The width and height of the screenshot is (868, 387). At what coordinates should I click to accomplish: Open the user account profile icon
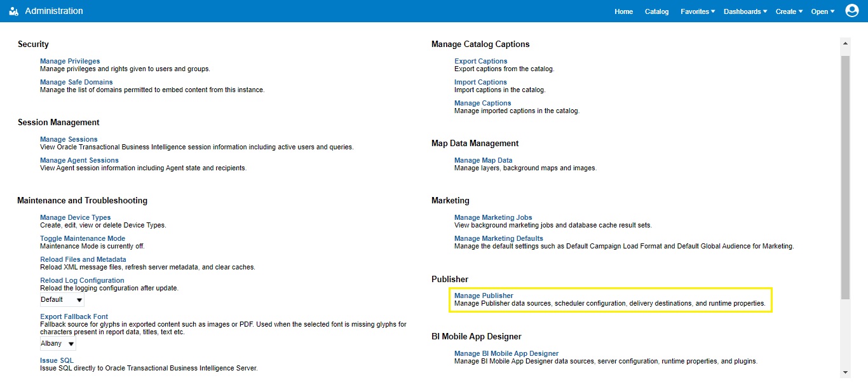click(x=851, y=10)
